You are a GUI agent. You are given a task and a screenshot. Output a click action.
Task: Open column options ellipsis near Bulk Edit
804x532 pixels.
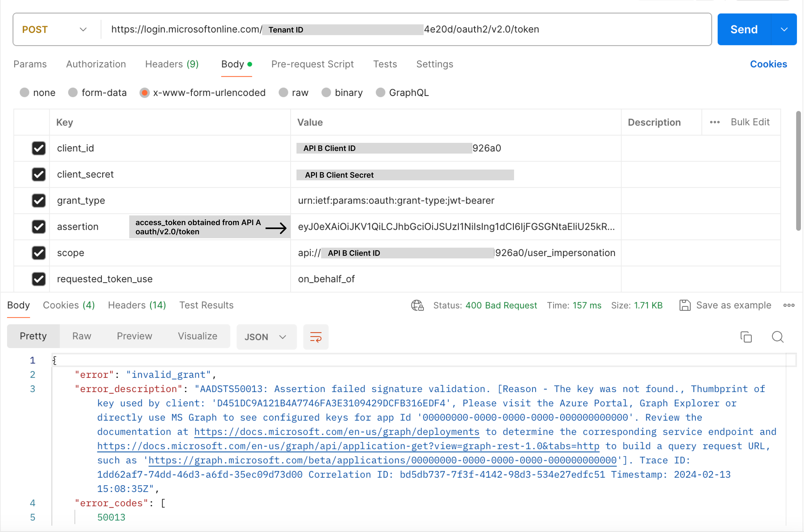714,122
